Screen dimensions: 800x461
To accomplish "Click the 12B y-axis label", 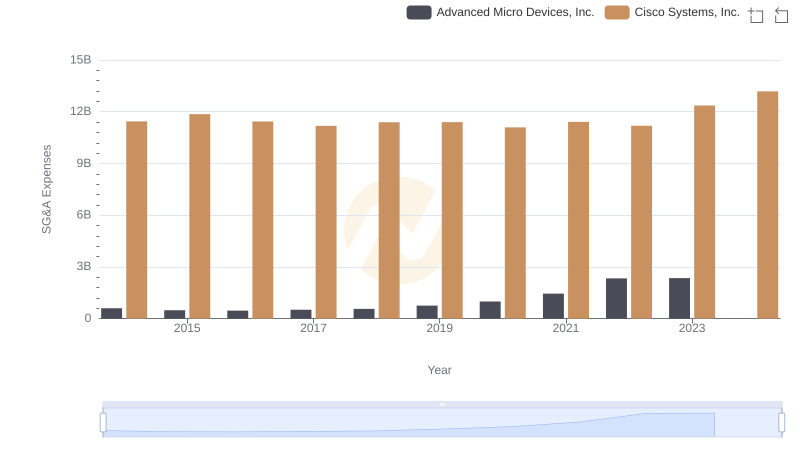I will tap(81, 112).
